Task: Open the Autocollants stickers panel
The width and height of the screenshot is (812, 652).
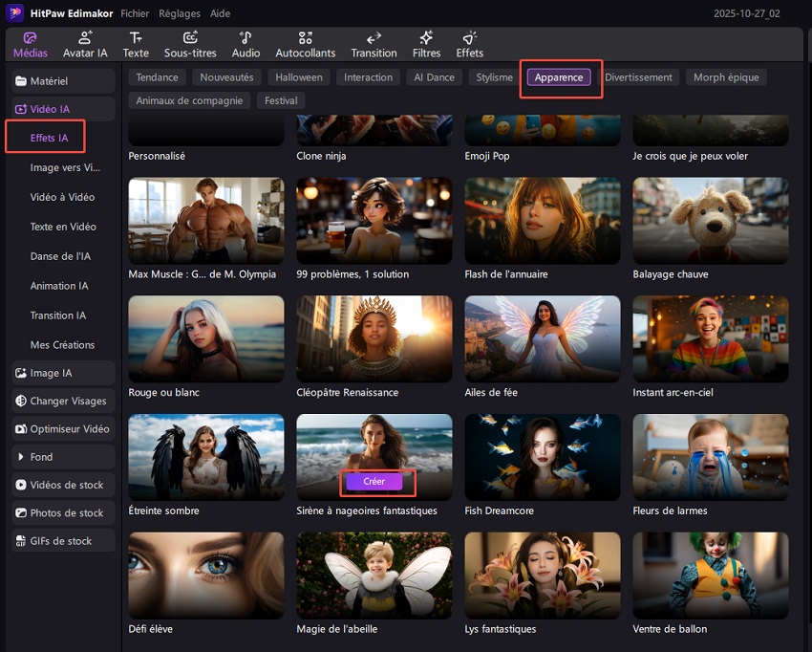Action: point(306,44)
